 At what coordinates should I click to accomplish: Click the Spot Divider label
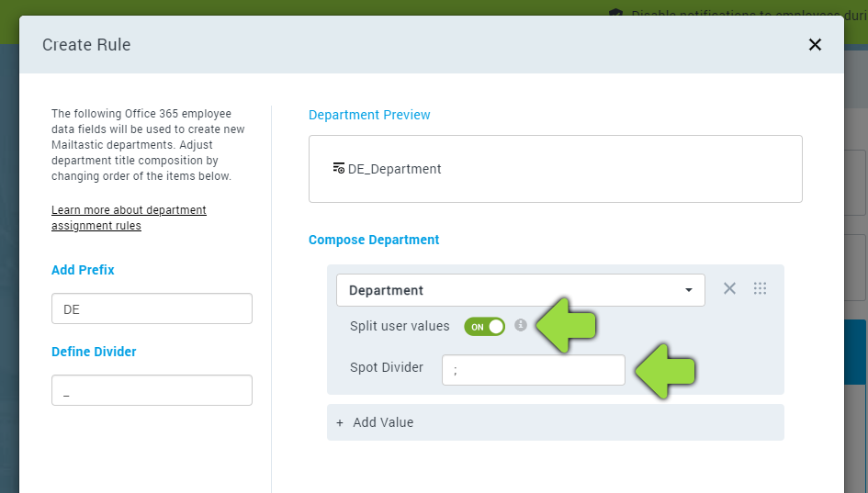pyautogui.click(x=387, y=367)
